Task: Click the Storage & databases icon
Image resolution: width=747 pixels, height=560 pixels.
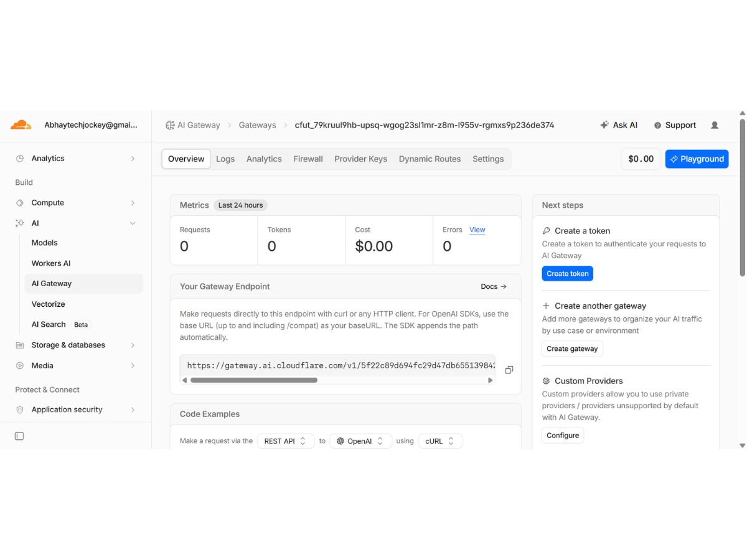Action: pos(20,345)
